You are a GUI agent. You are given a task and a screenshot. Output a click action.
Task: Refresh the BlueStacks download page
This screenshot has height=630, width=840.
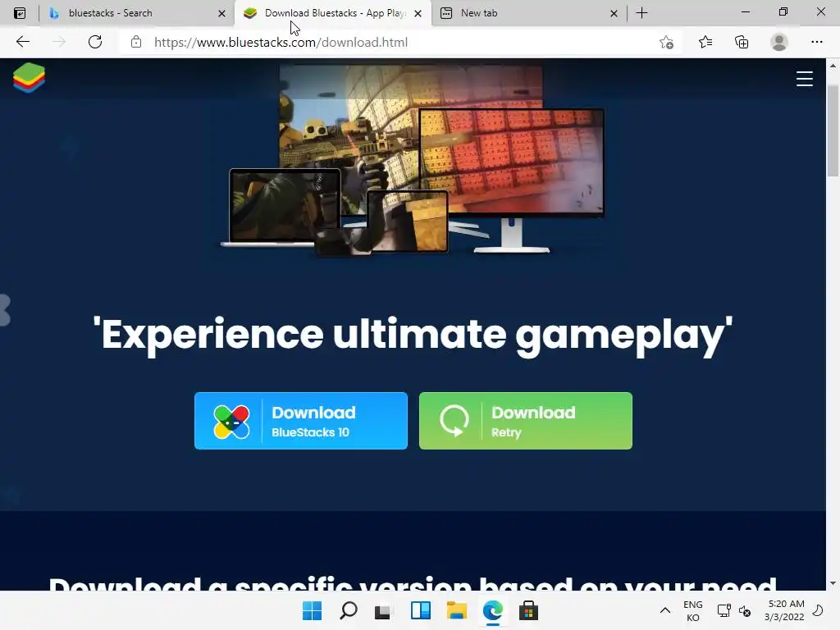coord(95,42)
